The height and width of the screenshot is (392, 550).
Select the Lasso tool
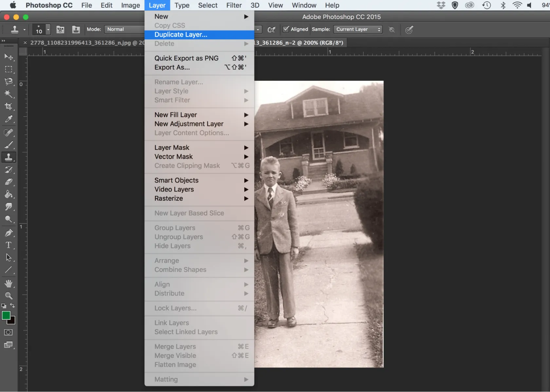pyautogui.click(x=9, y=81)
